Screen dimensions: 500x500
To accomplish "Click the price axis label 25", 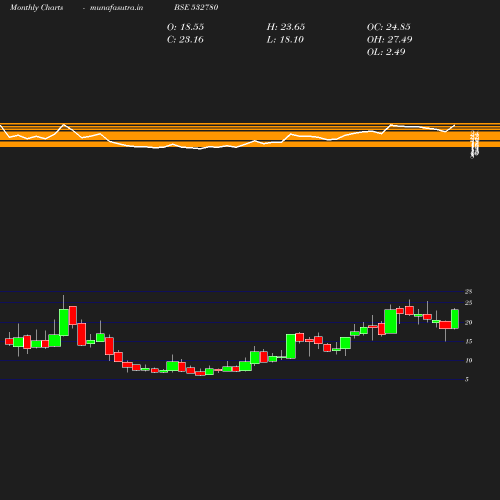I will pos(469,303).
